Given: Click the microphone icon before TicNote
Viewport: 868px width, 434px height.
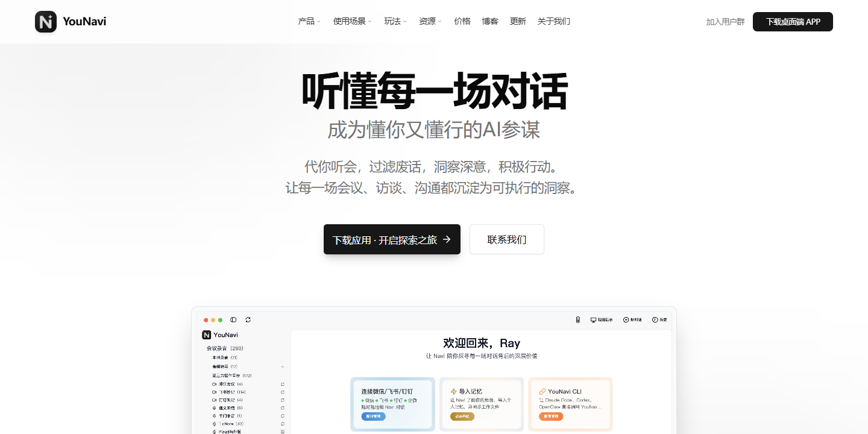Looking at the screenshot, I should (x=214, y=424).
